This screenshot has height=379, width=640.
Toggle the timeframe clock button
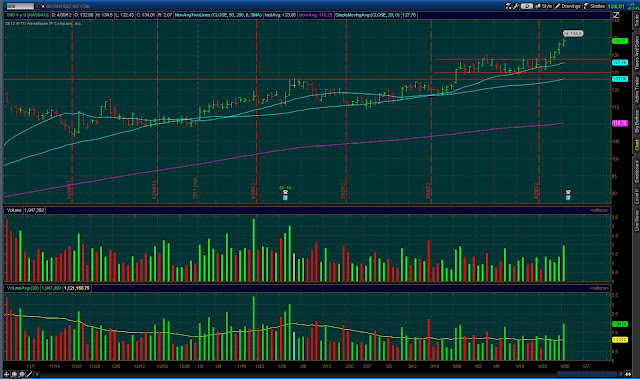point(527,6)
